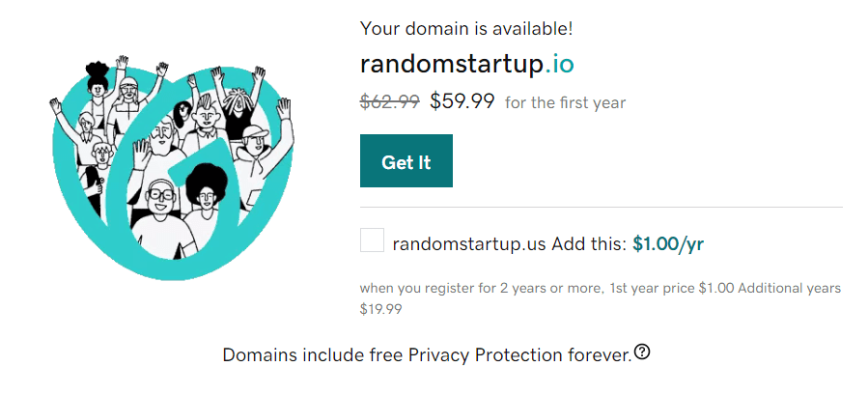Image resolution: width=868 pixels, height=395 pixels.
Task: Enable the randomstartup.us add-on checkbox
Action: [x=372, y=240]
